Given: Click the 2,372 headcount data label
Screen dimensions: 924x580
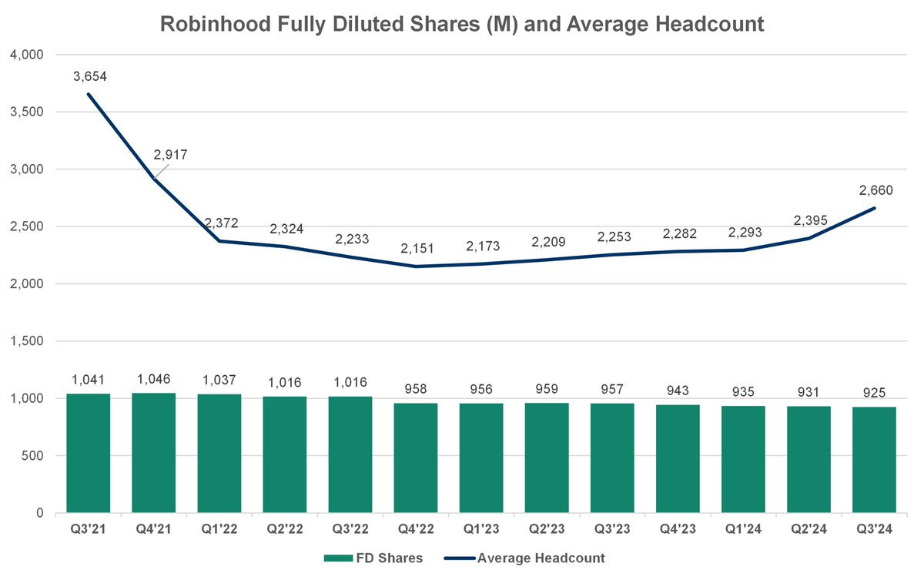Looking at the screenshot, I should [221, 223].
